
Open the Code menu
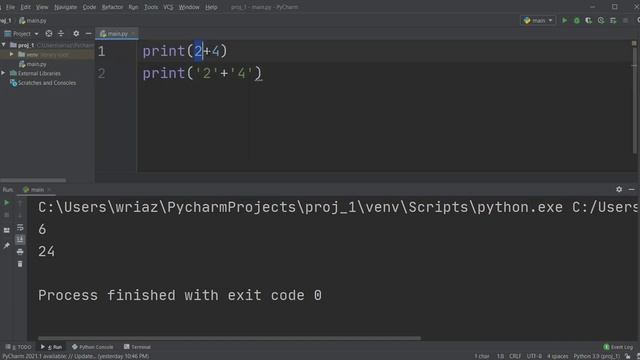pyautogui.click(x=89, y=7)
